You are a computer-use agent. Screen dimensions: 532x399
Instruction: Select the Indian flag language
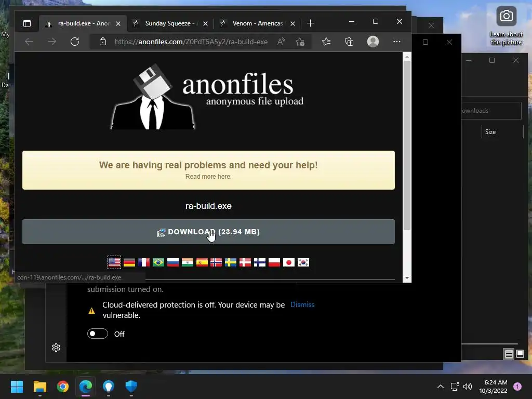(187, 262)
